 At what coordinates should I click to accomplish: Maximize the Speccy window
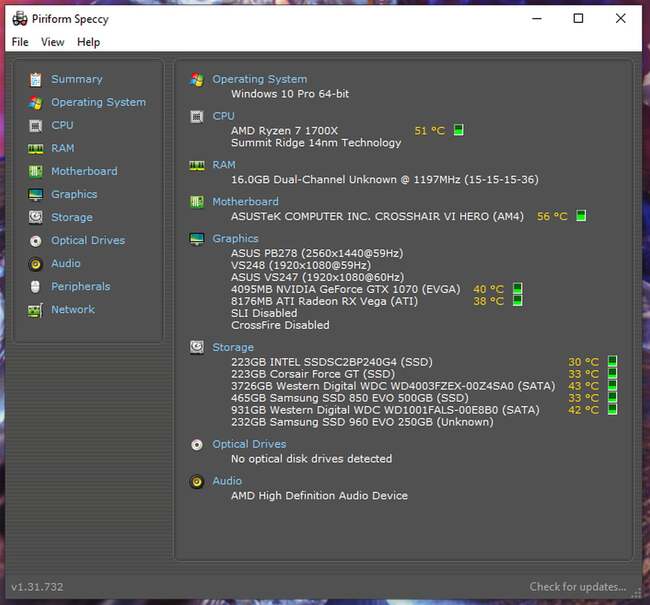[x=578, y=18]
